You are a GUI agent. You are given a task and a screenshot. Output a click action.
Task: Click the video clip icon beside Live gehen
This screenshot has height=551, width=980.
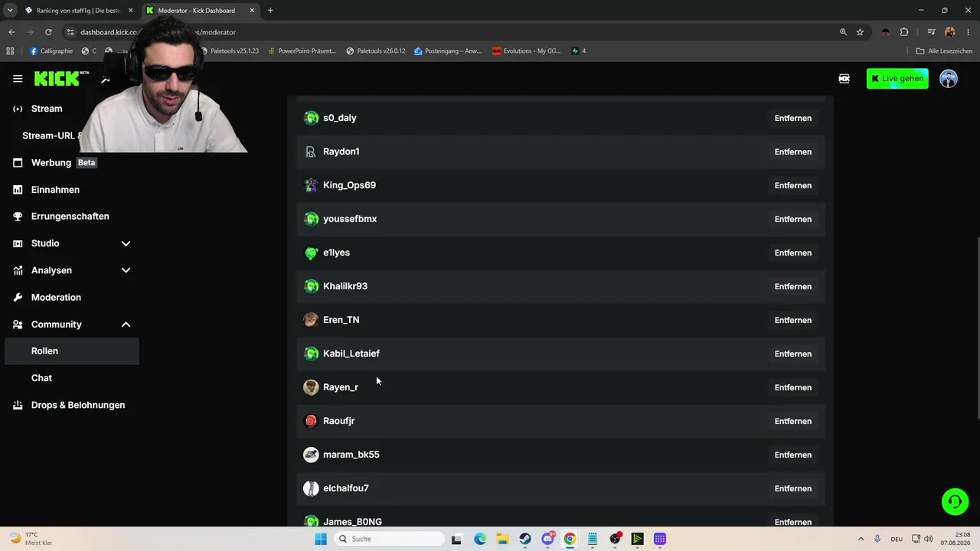coord(844,79)
